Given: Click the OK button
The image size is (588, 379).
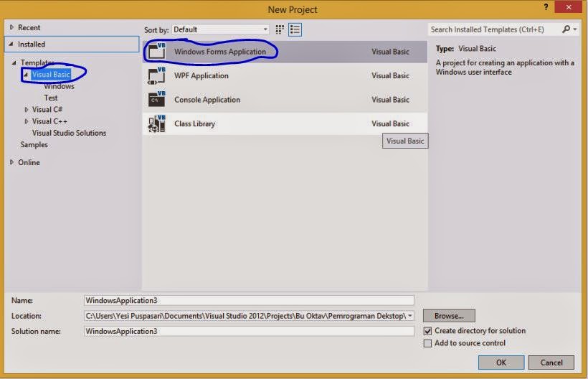Looking at the screenshot, I should coord(501,362).
